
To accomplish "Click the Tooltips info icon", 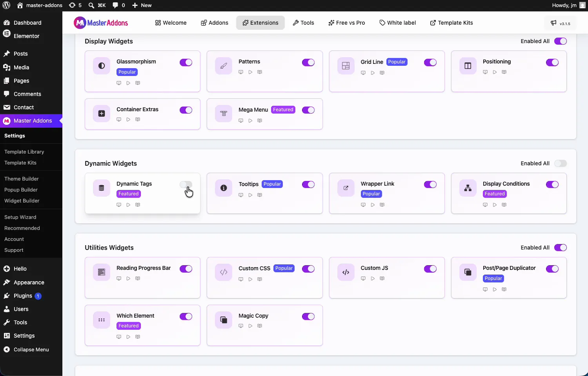I will 223,188.
